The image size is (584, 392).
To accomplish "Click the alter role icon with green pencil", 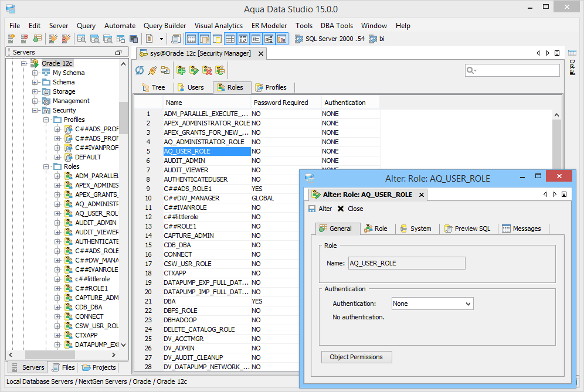I will click(194, 70).
